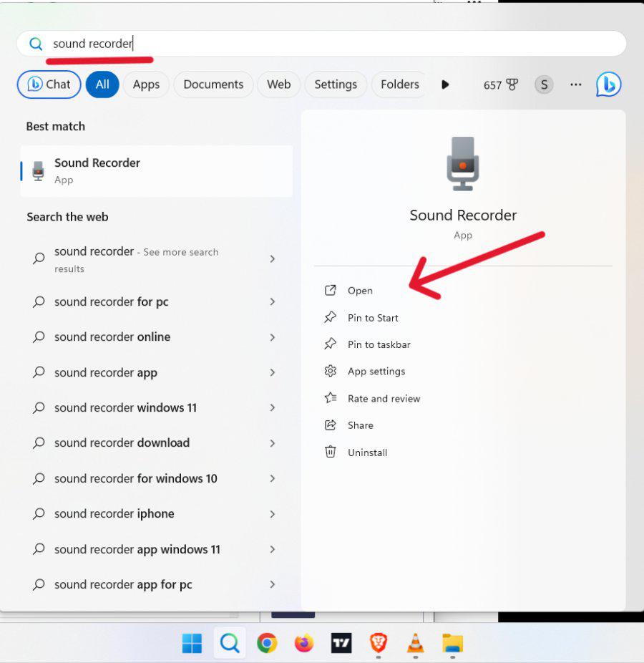Image resolution: width=644 pixels, height=663 pixels.
Task: Open the Microsoft Rewards 657 points trophy
Action: 501,85
